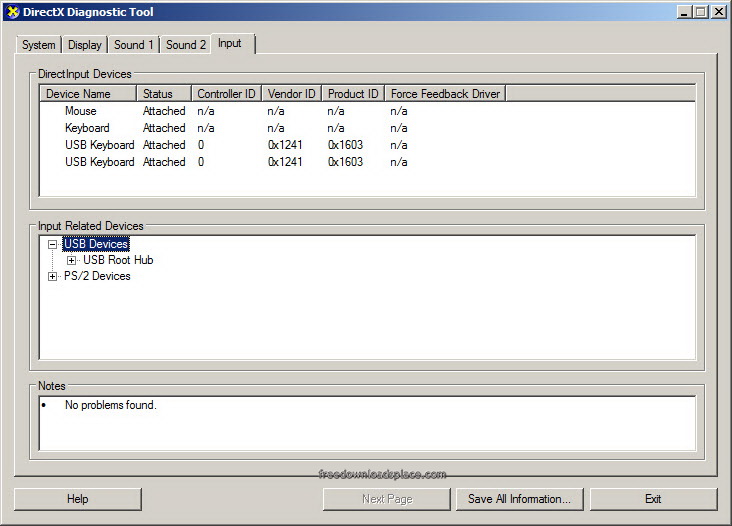Click the Status column header

(163, 94)
